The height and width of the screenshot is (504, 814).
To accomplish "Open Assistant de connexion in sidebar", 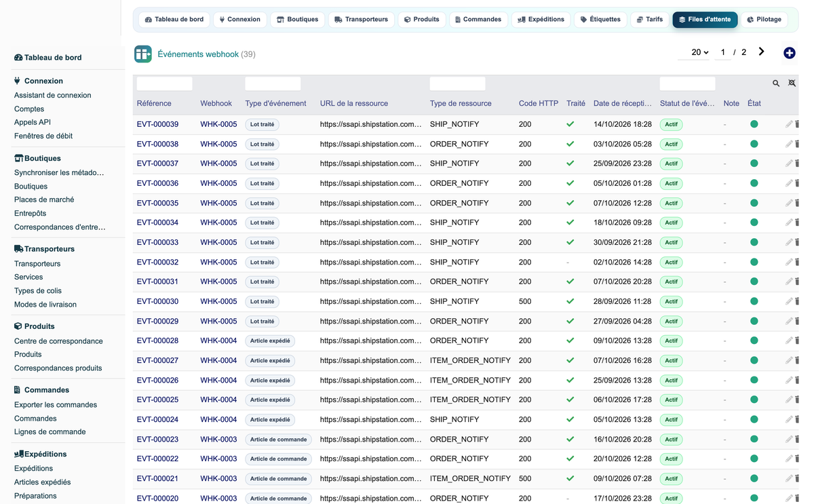I will (x=52, y=96).
